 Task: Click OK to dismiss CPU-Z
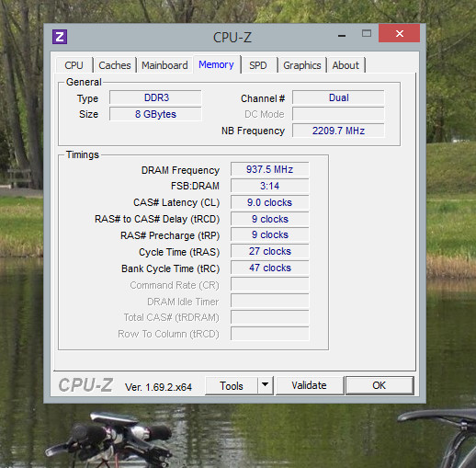[x=380, y=385]
